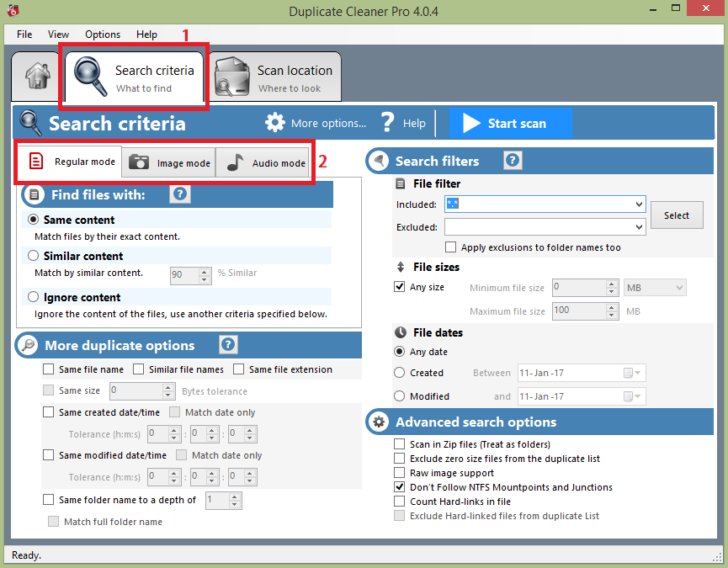Switch to Image mode camera tab

point(169,162)
